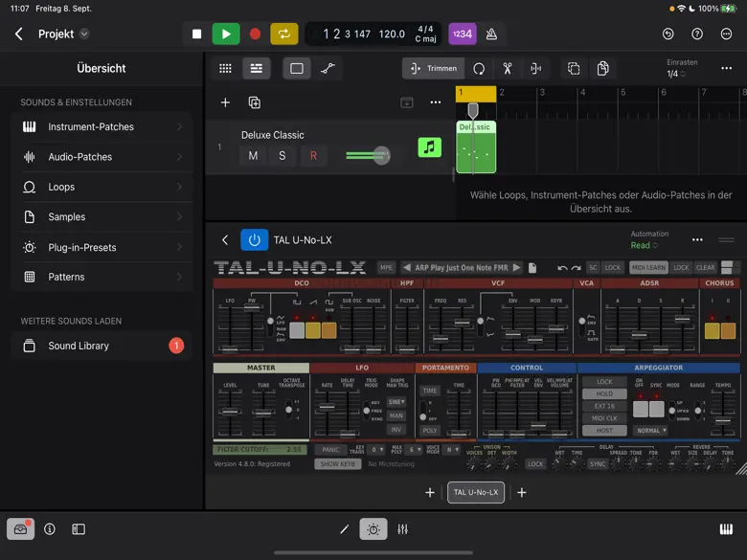Select the loop tool icon

point(479,69)
